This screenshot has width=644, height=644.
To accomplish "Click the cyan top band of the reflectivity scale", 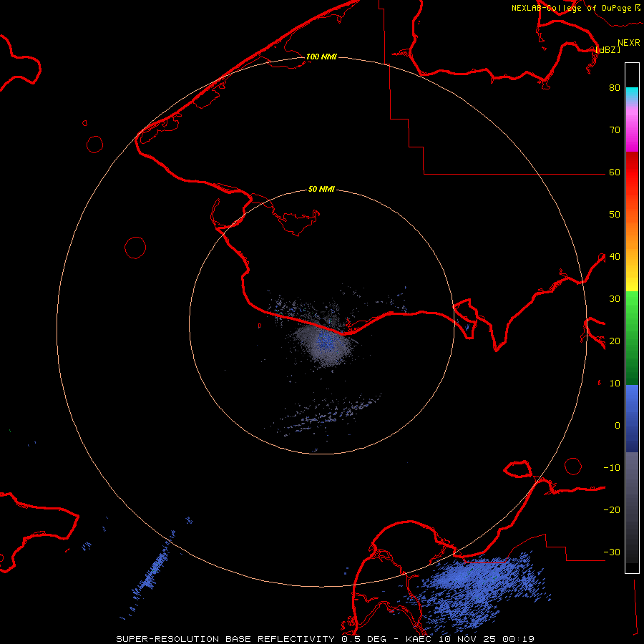I will tap(632, 94).
